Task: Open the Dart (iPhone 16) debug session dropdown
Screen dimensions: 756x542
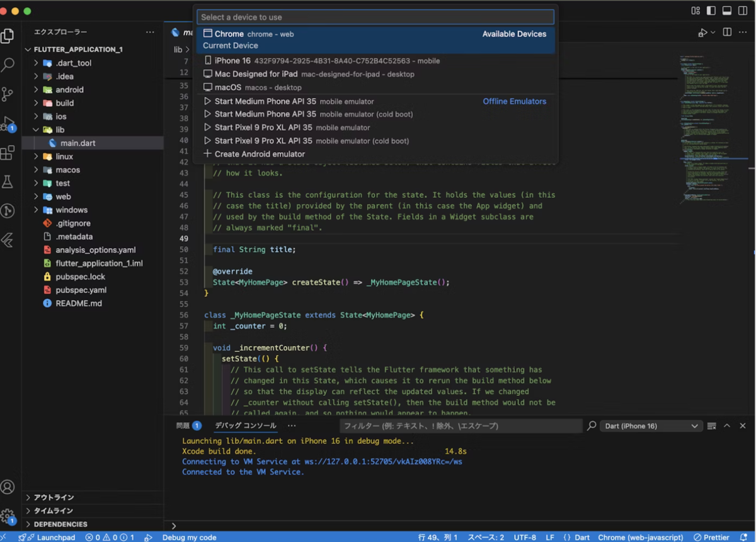Action: click(651, 426)
